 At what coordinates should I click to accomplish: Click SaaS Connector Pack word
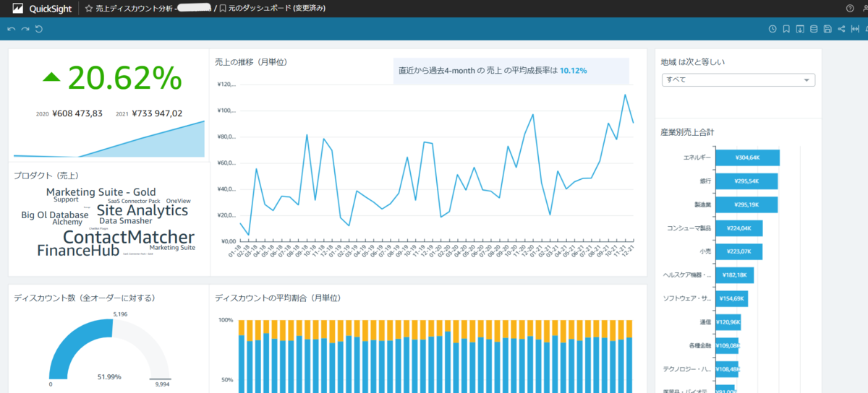134,201
